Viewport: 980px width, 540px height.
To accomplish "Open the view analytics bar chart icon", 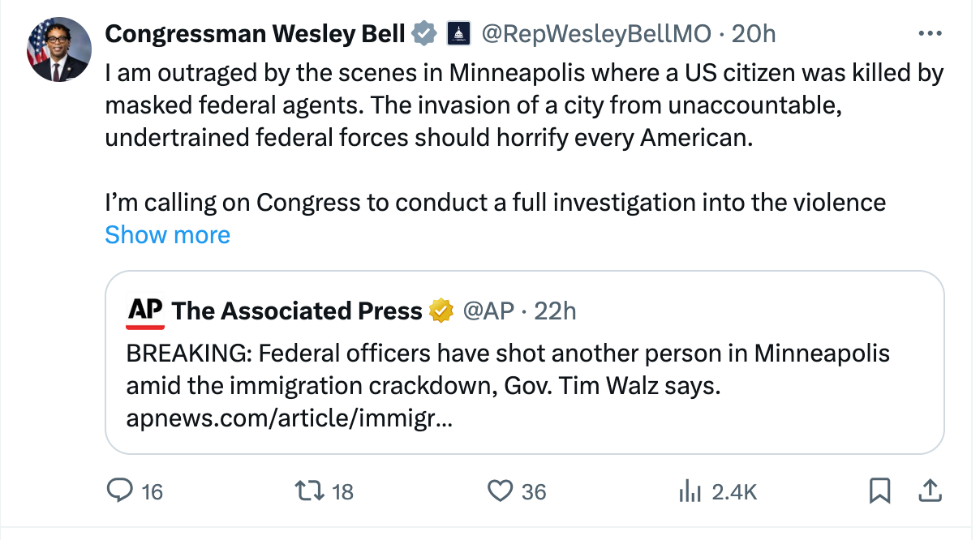I will (689, 491).
